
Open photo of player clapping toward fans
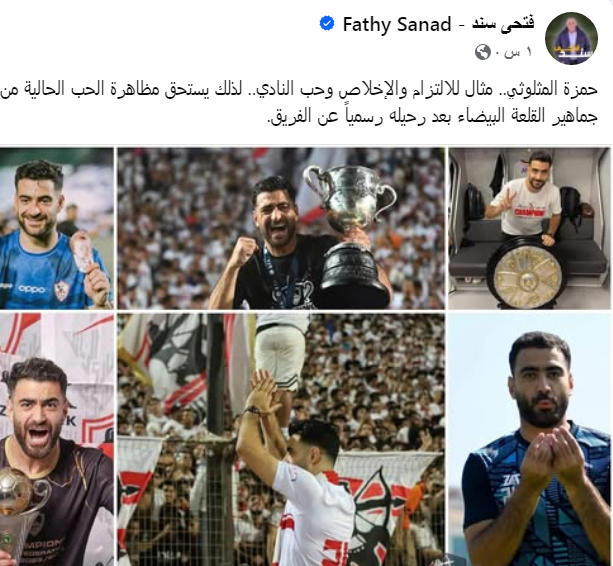(281, 439)
